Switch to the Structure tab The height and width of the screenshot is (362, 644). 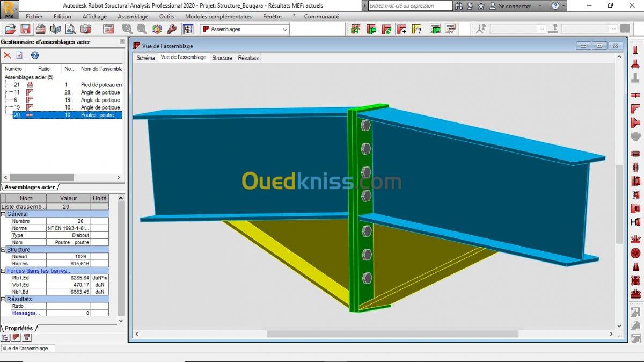(x=222, y=57)
